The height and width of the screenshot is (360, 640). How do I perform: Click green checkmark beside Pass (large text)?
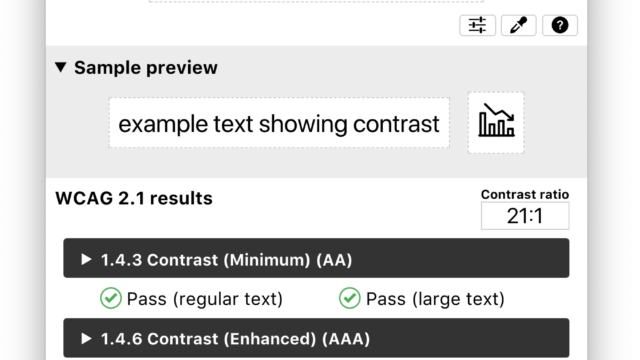(349, 298)
